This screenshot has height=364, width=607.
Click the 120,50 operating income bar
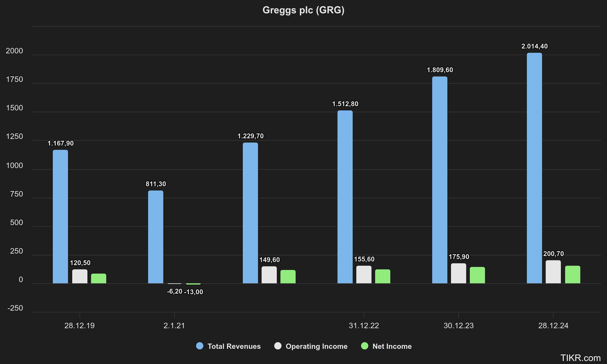coord(80,276)
